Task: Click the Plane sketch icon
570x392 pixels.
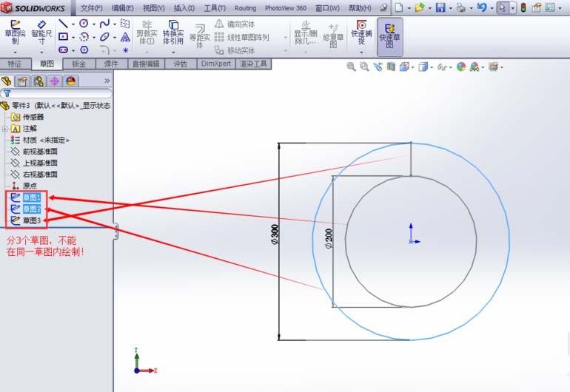Action: (125, 24)
